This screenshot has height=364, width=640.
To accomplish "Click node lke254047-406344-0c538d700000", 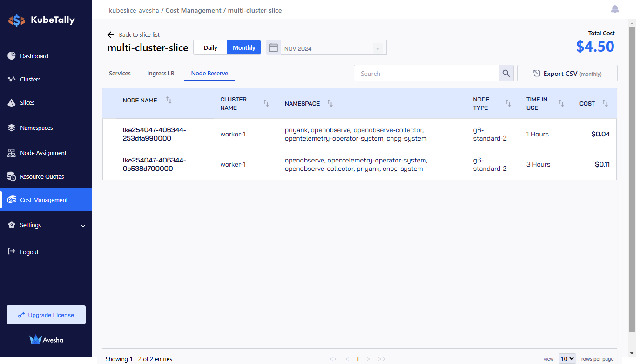I will (x=154, y=164).
